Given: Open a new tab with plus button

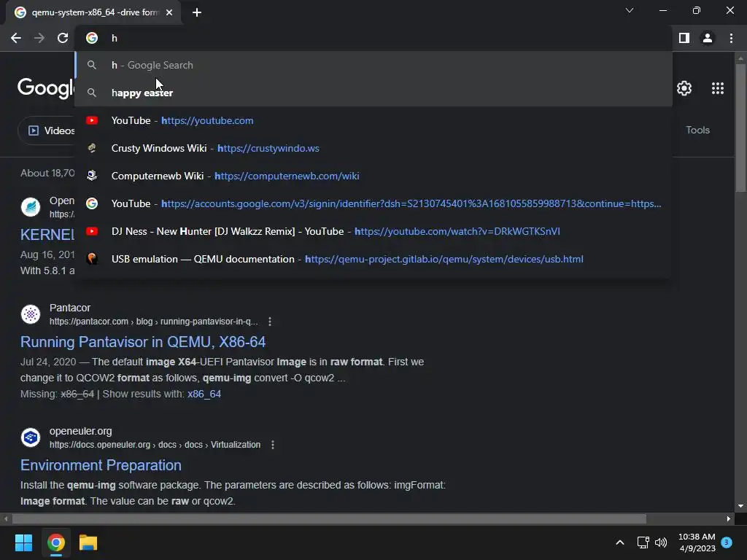Looking at the screenshot, I should tap(197, 12).
